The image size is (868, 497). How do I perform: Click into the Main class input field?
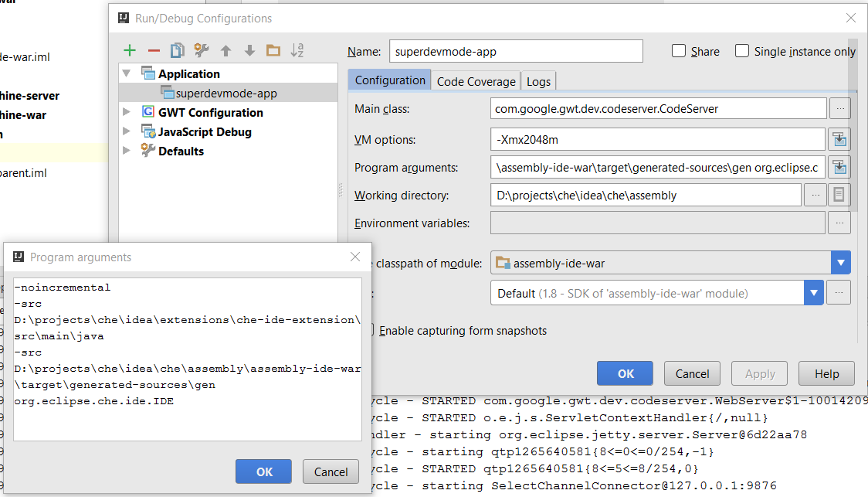[x=658, y=108]
